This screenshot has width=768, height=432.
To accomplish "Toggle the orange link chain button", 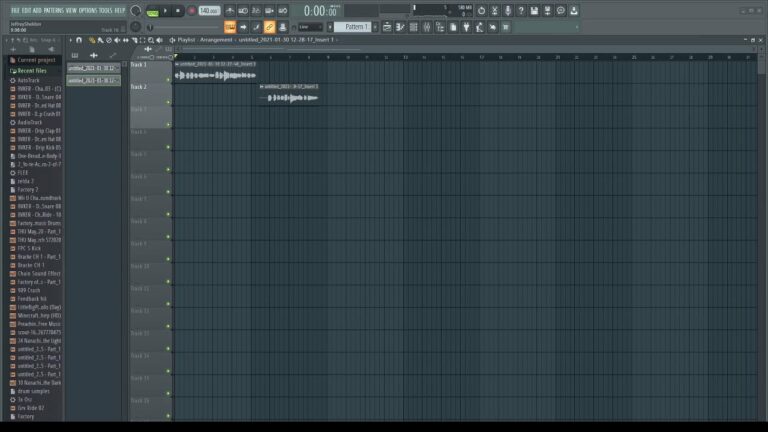I will click(269, 27).
